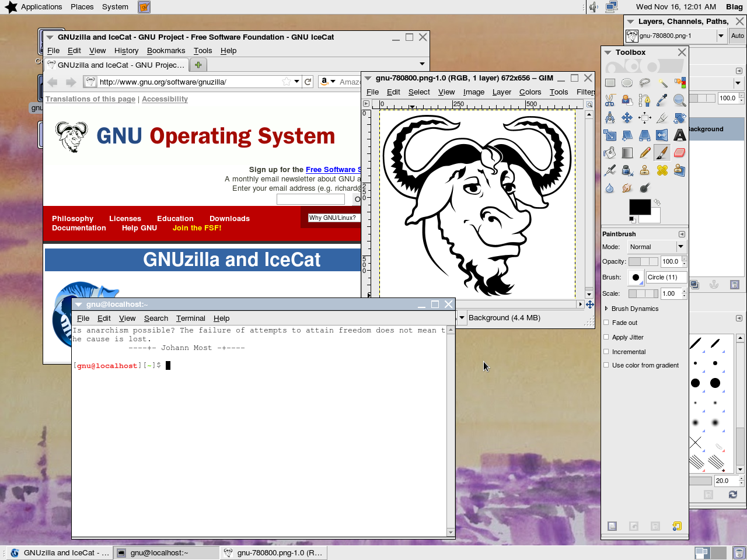Enable Use color from gradient
Image resolution: width=747 pixels, height=560 pixels.
pos(606,365)
